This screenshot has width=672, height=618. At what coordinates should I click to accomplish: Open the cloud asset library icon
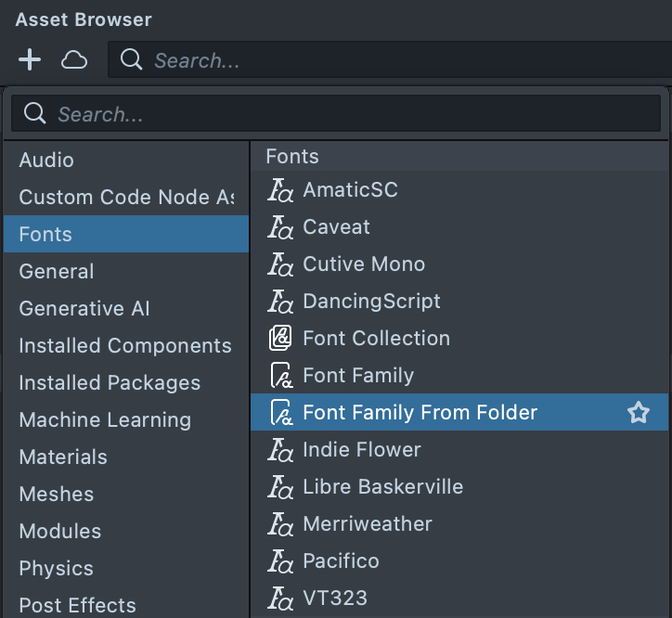tap(74, 60)
